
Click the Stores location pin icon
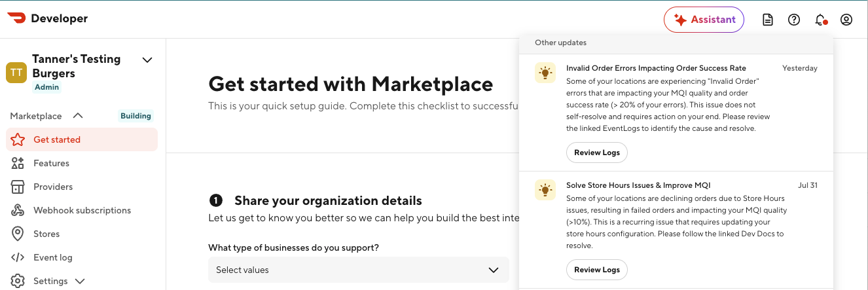click(x=18, y=234)
